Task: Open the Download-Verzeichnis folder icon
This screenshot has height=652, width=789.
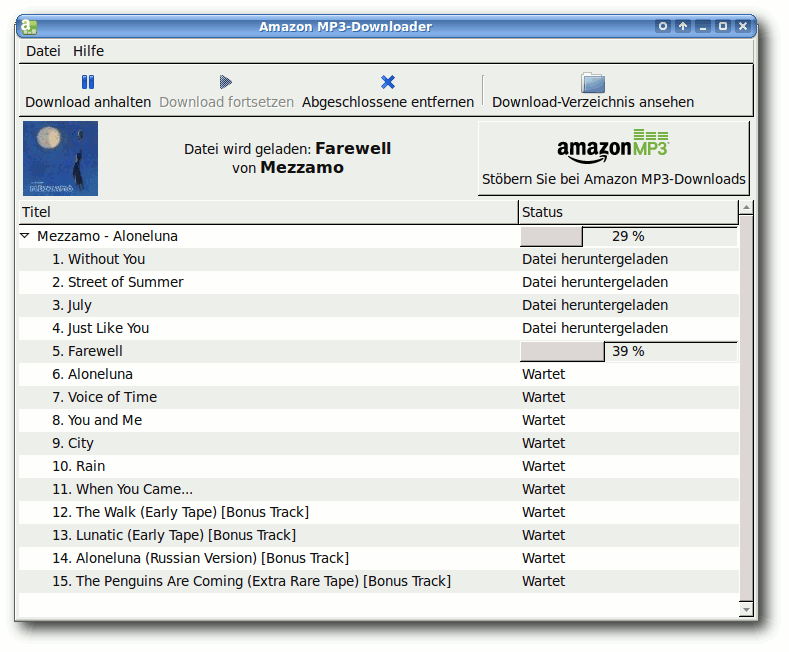Action: (593, 83)
